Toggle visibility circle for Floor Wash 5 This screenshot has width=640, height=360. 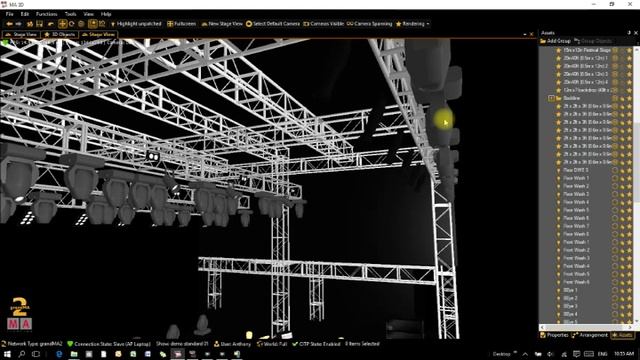615,211
